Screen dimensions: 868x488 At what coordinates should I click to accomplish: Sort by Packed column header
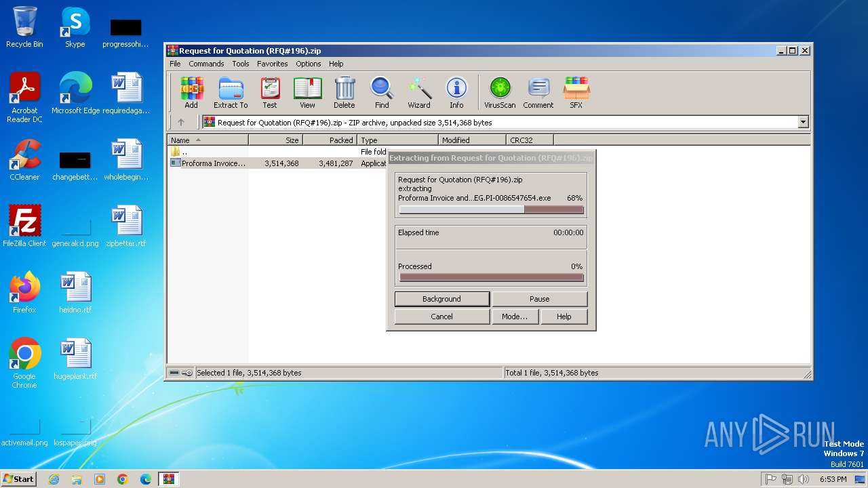point(330,140)
